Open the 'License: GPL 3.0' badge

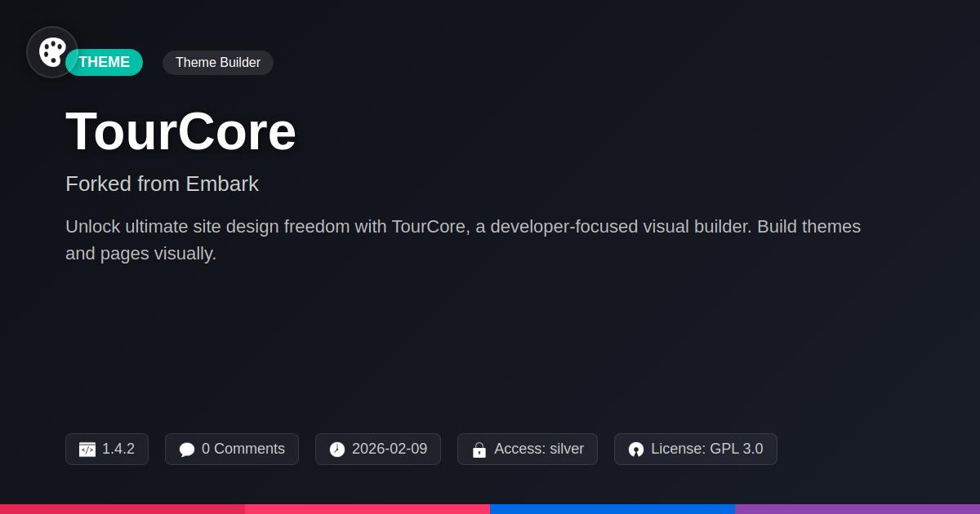[x=696, y=449]
